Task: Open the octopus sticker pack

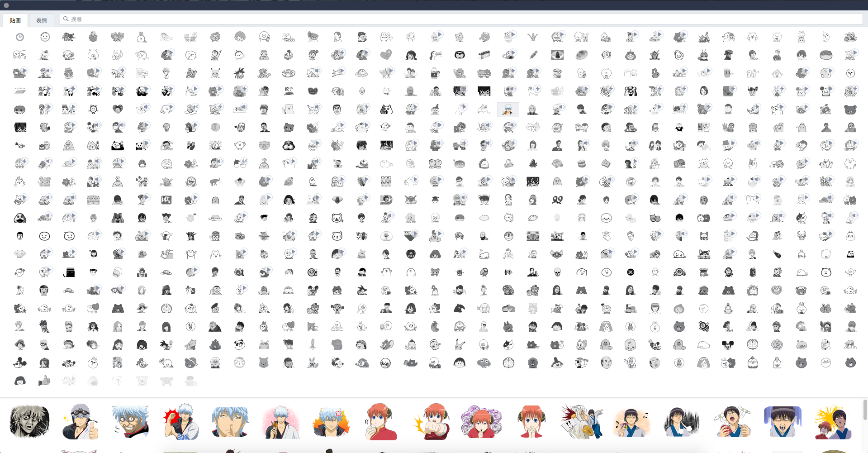Action: [533, 164]
